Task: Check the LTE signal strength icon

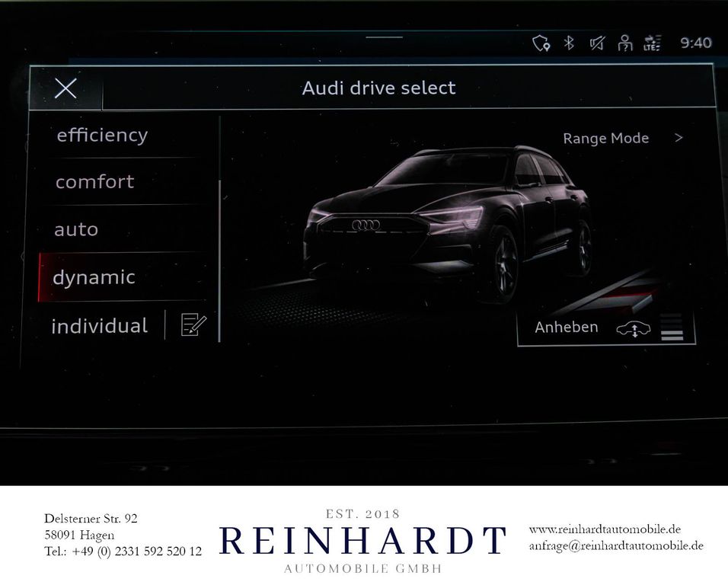Action: click(652, 44)
